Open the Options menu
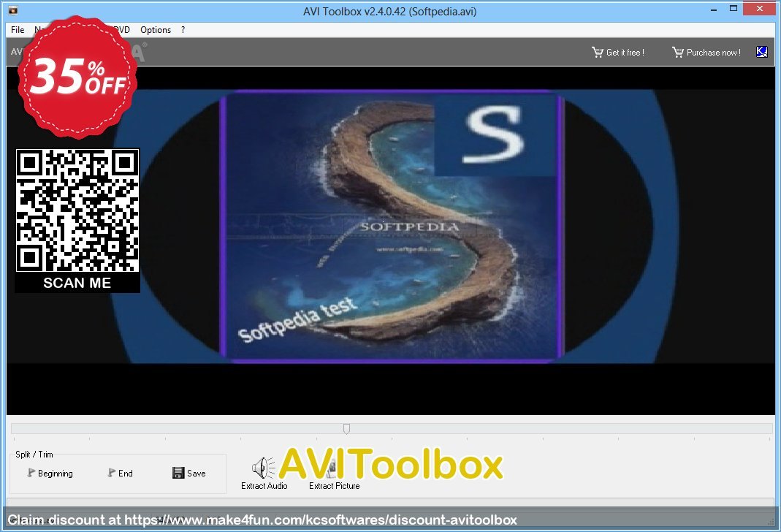The height and width of the screenshot is (532, 781). pos(156,30)
